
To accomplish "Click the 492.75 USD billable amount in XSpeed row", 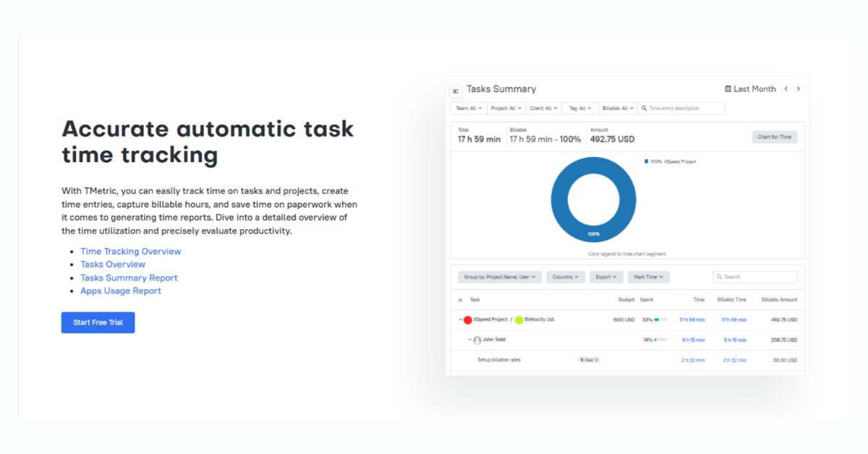I will pyautogui.click(x=785, y=320).
